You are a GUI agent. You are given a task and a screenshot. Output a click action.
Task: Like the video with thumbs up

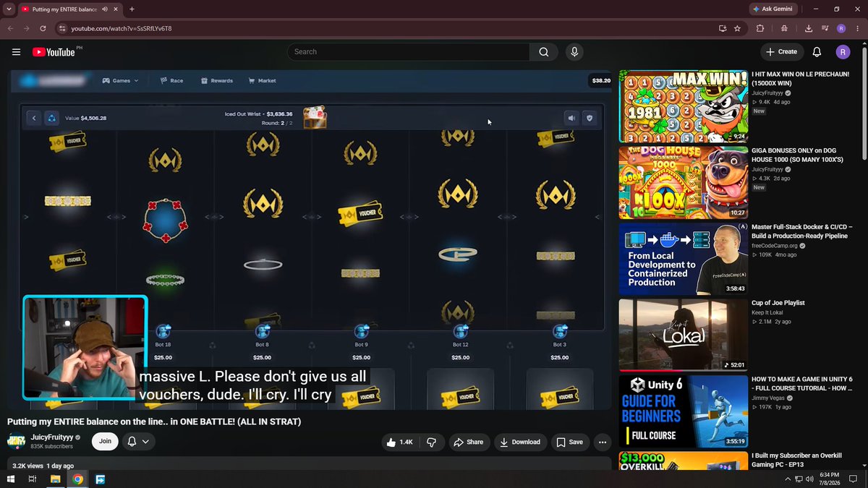tap(401, 442)
